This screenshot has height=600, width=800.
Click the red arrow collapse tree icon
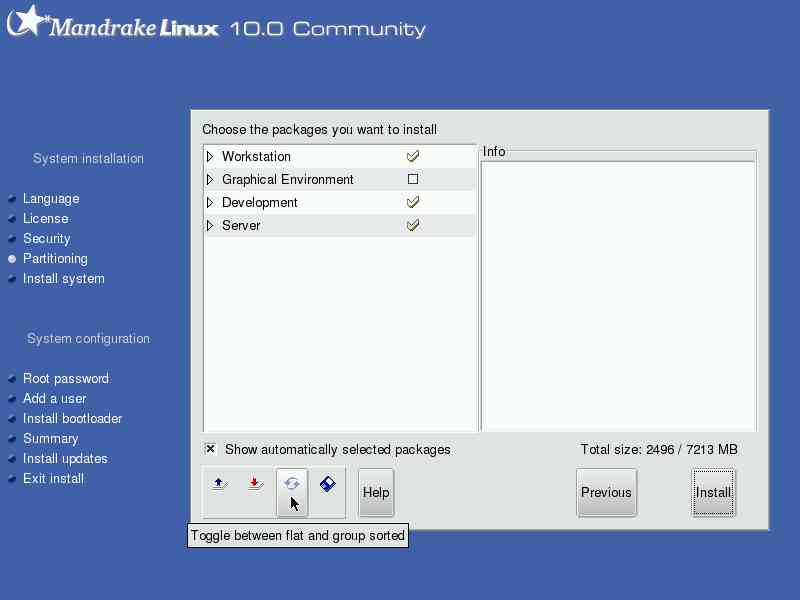click(256, 484)
